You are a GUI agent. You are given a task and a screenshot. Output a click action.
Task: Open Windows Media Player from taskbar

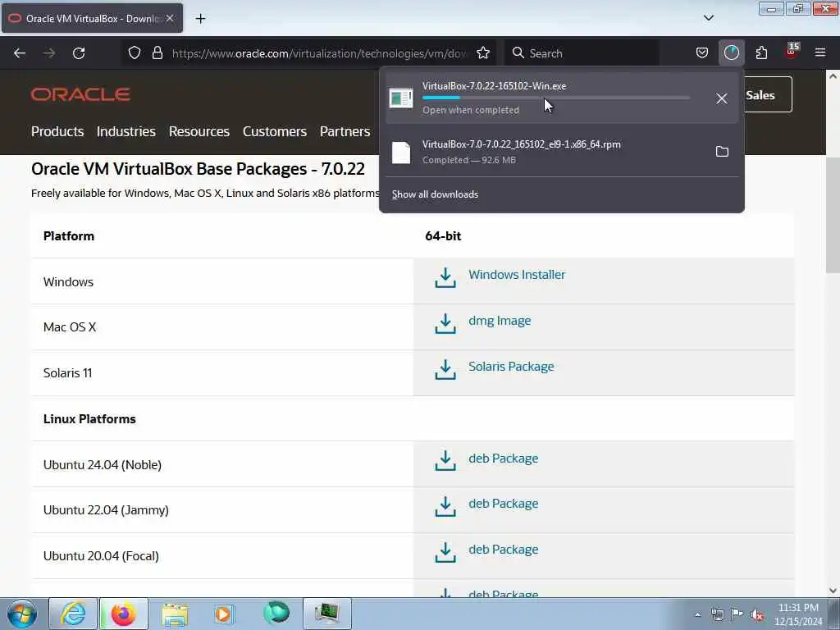223,614
